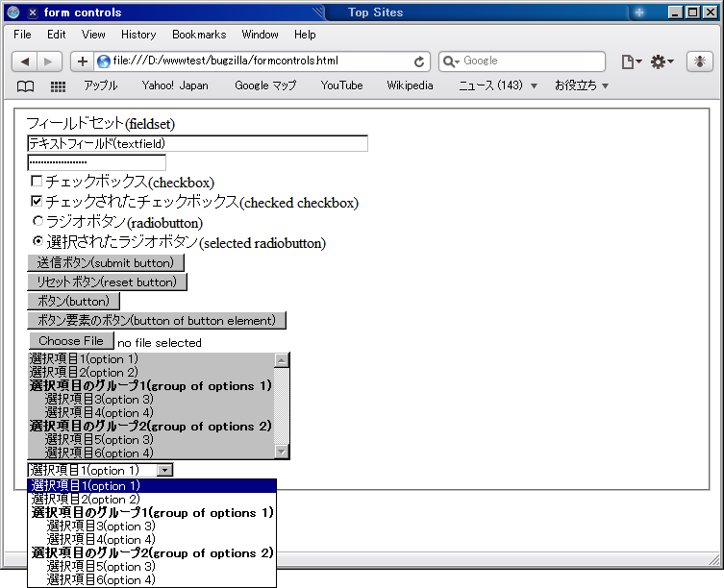
Task: Select 選択項目6(option 4) in the listbox
Action: click(151, 453)
